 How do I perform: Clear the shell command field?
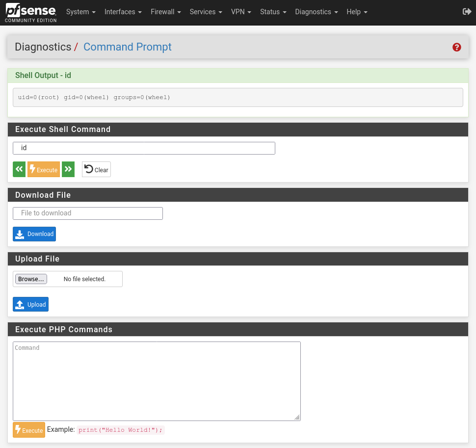[x=96, y=169]
